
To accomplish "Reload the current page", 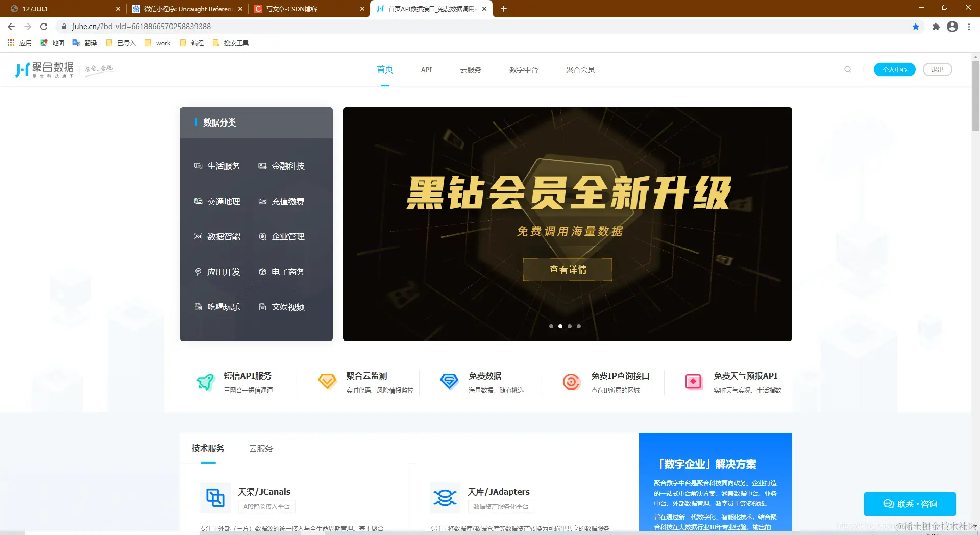I will (x=44, y=27).
